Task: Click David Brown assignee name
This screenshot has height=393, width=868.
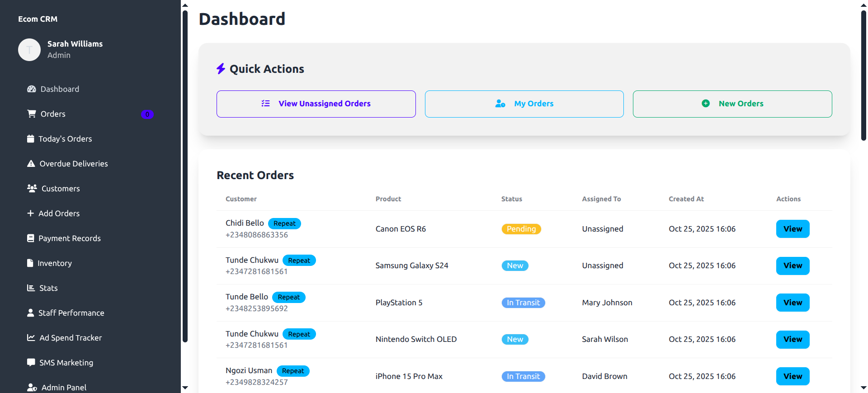Action: pos(604,376)
